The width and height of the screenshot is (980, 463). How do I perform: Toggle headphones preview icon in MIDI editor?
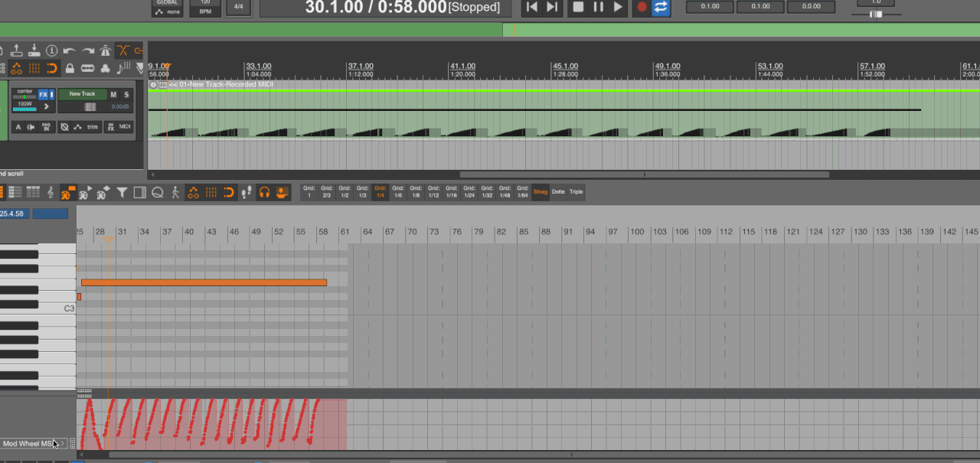click(x=264, y=192)
